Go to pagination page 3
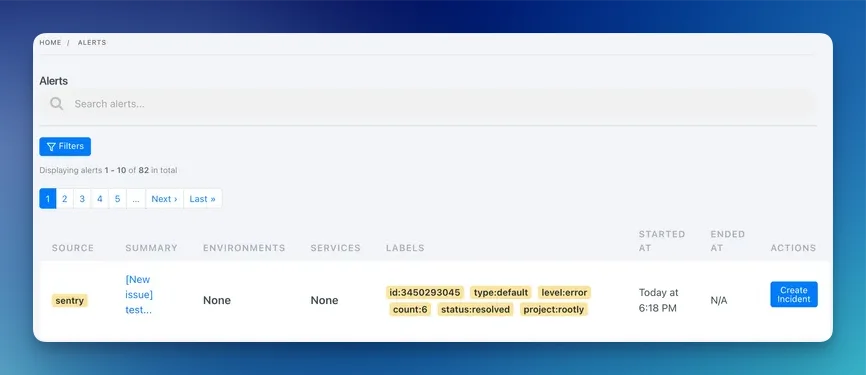The height and width of the screenshot is (375, 866). pos(82,199)
